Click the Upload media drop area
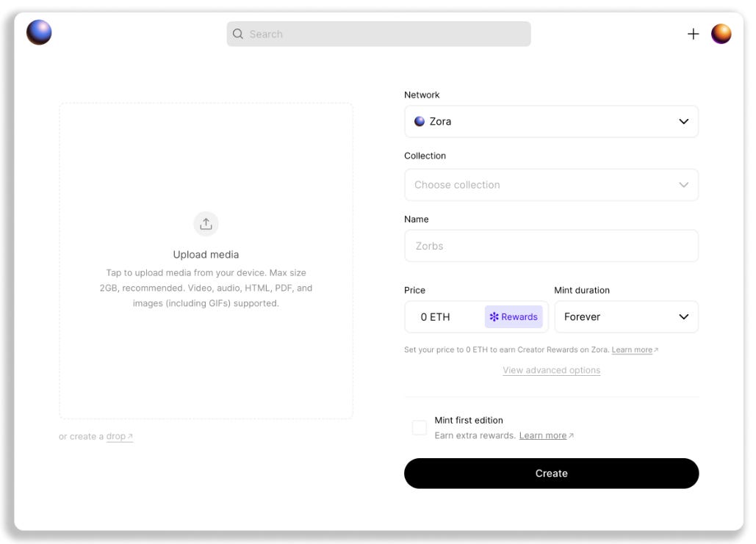 [x=206, y=260]
